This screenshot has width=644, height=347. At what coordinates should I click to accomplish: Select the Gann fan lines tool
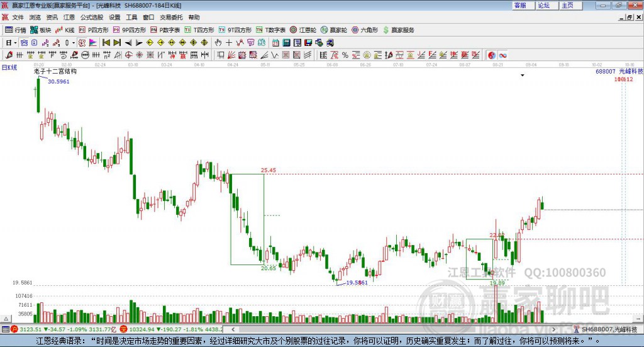click(x=231, y=55)
